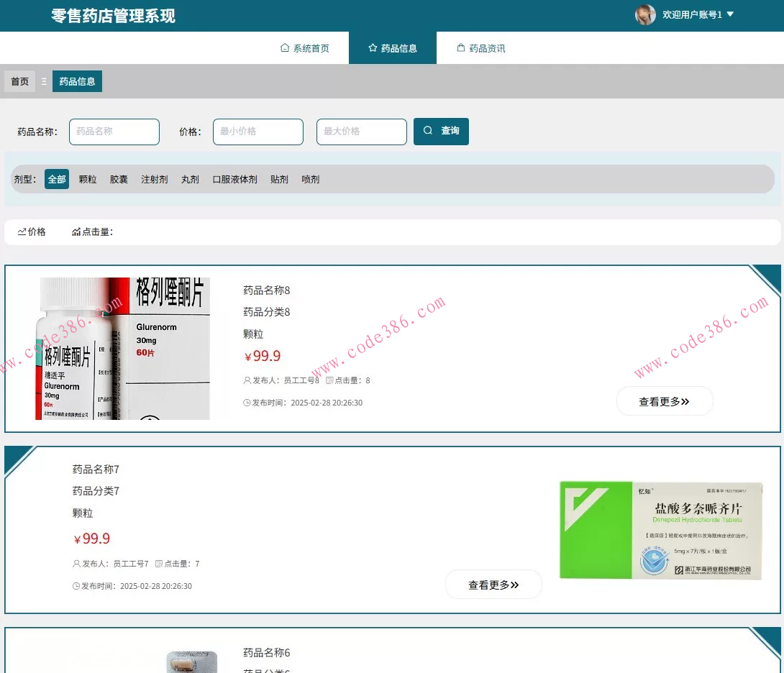Click 查看更多 for 药品名称7
The image size is (784, 673).
coord(493,584)
